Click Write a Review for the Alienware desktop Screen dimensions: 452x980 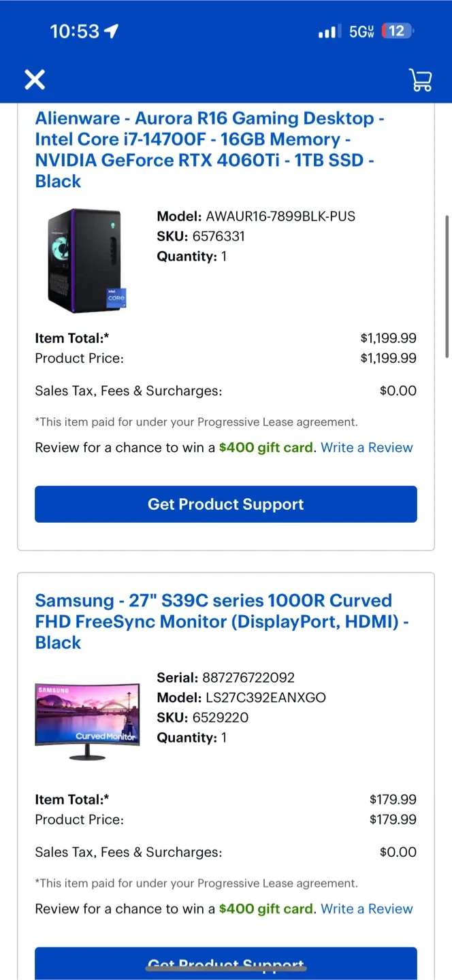pos(366,447)
